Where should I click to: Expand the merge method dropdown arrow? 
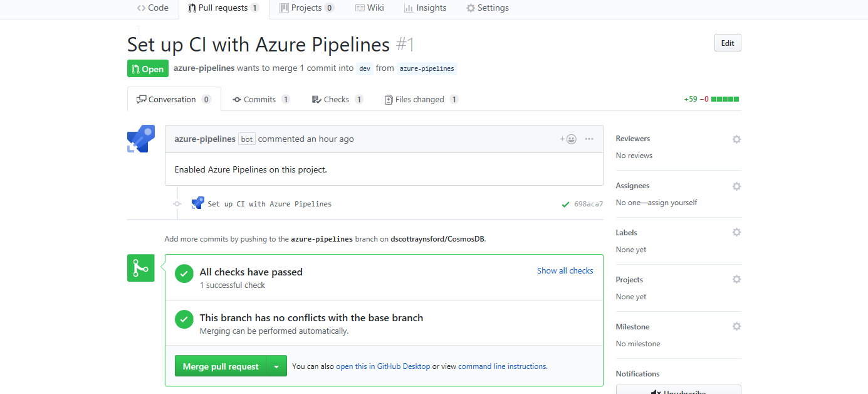(x=276, y=366)
